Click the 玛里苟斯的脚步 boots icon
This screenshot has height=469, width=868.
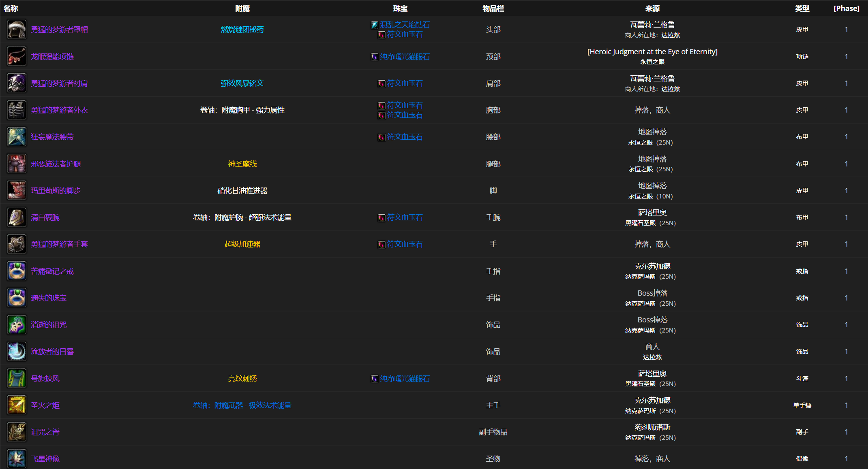pos(17,190)
